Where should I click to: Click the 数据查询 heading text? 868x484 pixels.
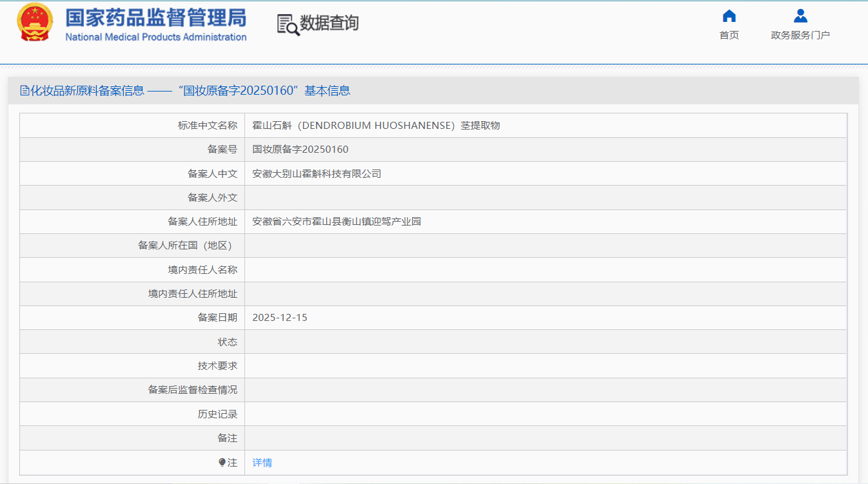(x=329, y=24)
